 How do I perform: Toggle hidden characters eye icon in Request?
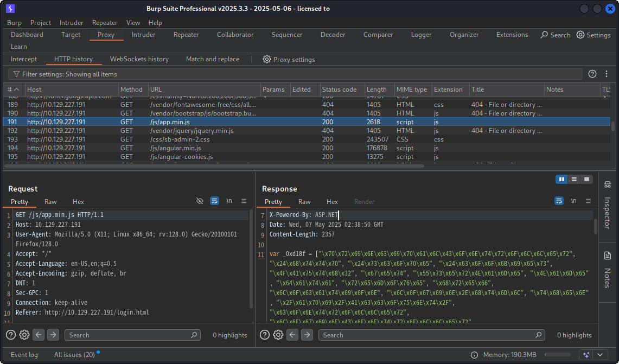click(x=200, y=201)
